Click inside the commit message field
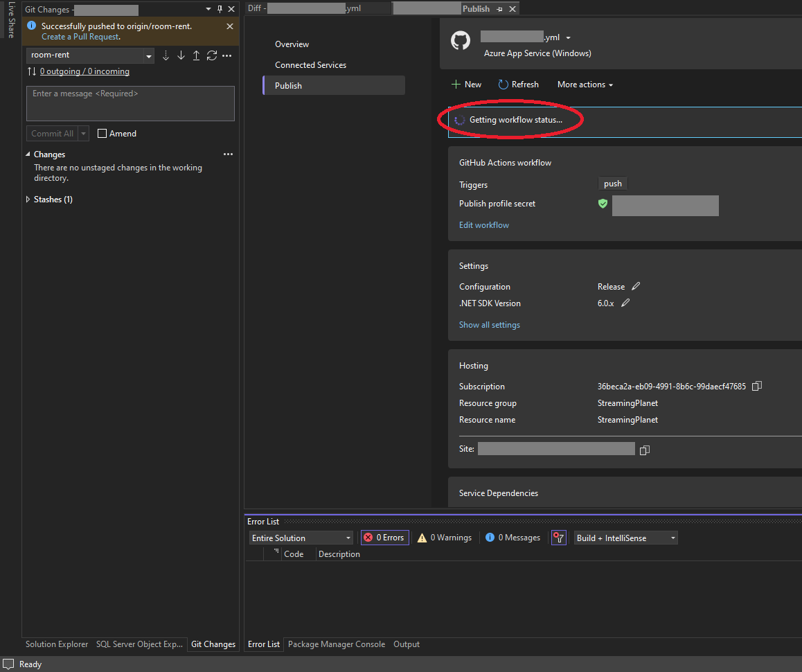This screenshot has width=802, height=672. pos(130,103)
